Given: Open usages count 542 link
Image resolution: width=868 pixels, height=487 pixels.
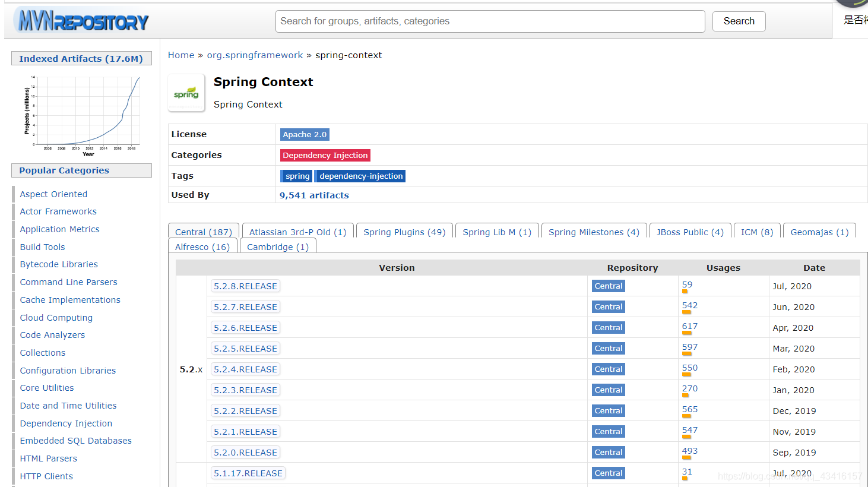Looking at the screenshot, I should 690,305.
